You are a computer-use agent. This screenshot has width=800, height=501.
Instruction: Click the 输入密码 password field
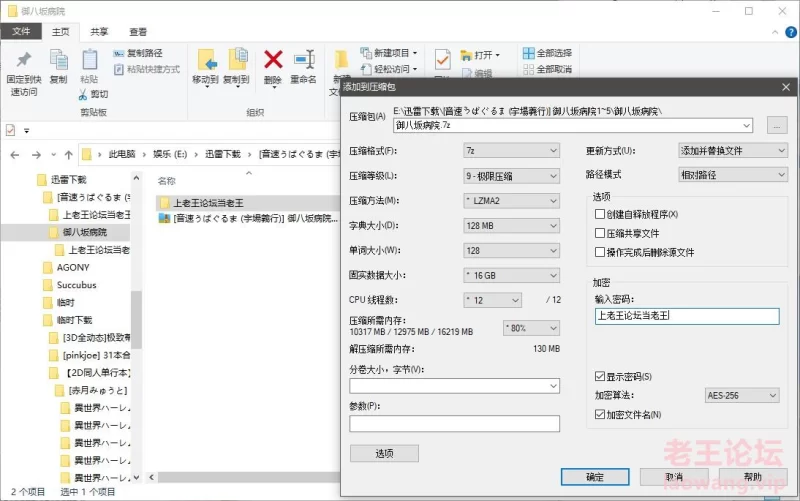click(x=687, y=316)
